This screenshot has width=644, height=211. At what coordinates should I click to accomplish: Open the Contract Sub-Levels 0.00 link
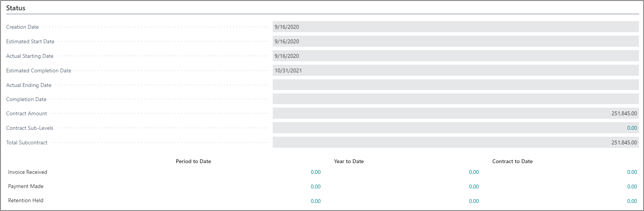(x=632, y=128)
